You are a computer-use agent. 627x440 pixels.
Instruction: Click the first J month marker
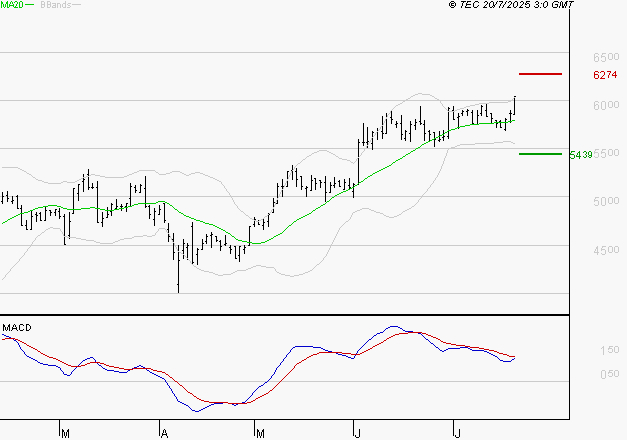357,433
